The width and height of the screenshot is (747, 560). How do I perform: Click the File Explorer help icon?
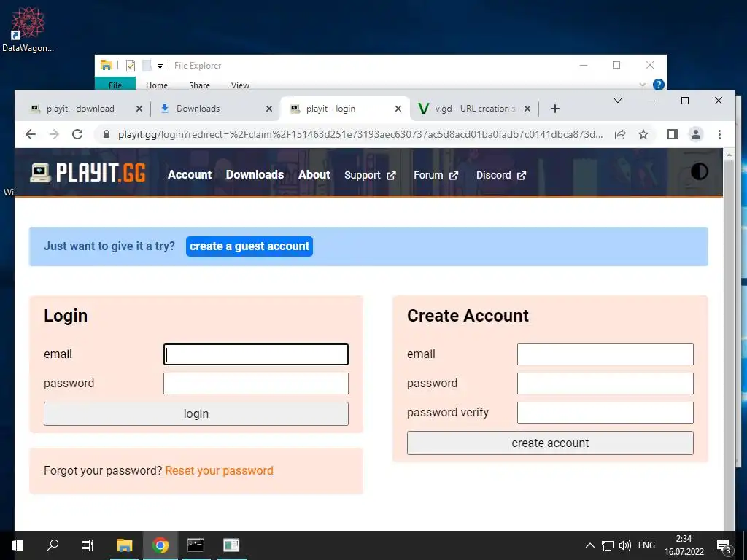point(659,85)
